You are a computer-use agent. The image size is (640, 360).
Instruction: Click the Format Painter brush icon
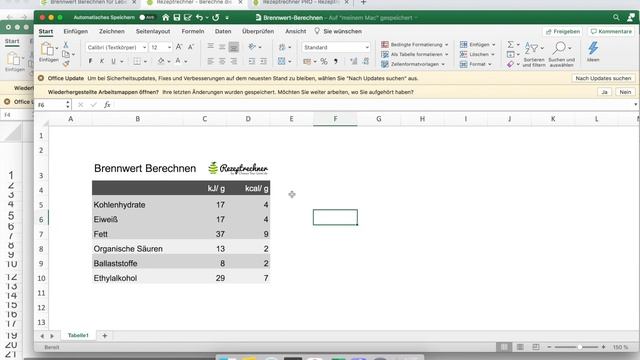click(x=66, y=63)
